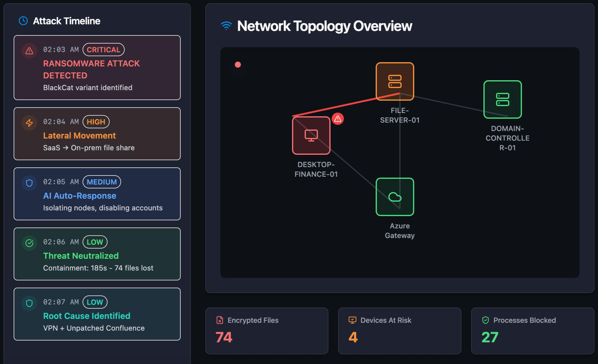The width and height of the screenshot is (598, 364).
Task: Select the DESKTOP-FINANCE-01 computer node
Action: coord(311,135)
